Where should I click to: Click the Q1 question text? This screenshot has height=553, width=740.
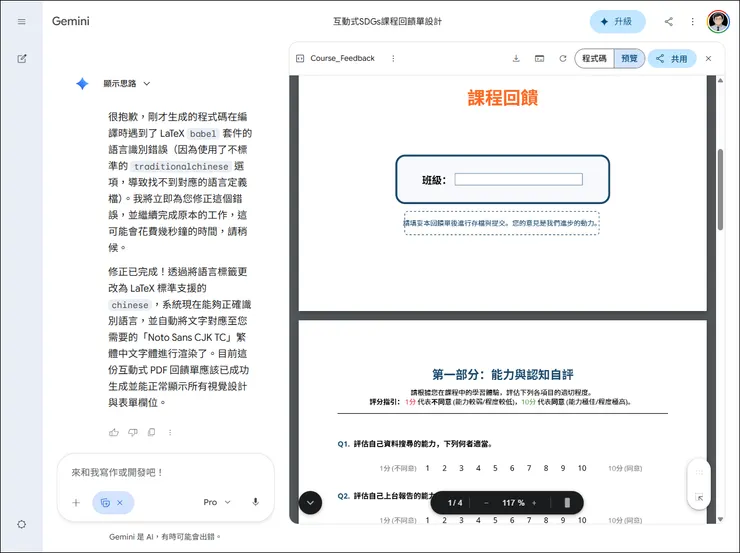[x=422, y=444]
